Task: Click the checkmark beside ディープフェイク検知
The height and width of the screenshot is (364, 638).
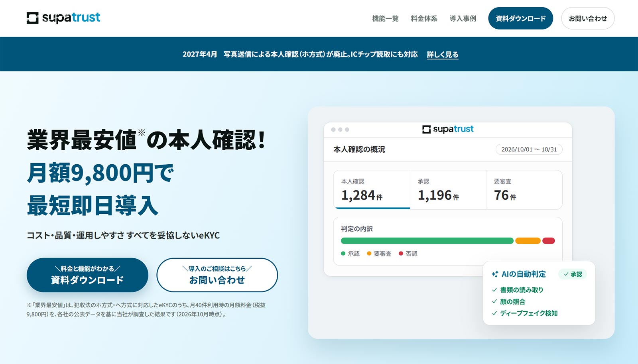Action: pyautogui.click(x=494, y=313)
